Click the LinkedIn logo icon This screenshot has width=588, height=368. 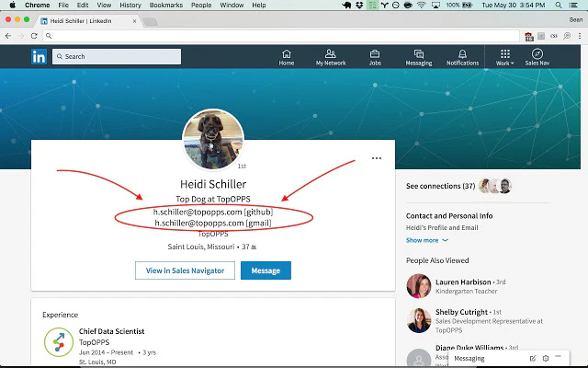pyautogui.click(x=39, y=57)
